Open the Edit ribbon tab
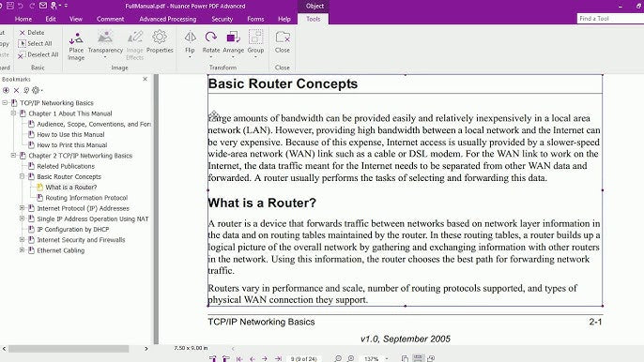 point(51,19)
